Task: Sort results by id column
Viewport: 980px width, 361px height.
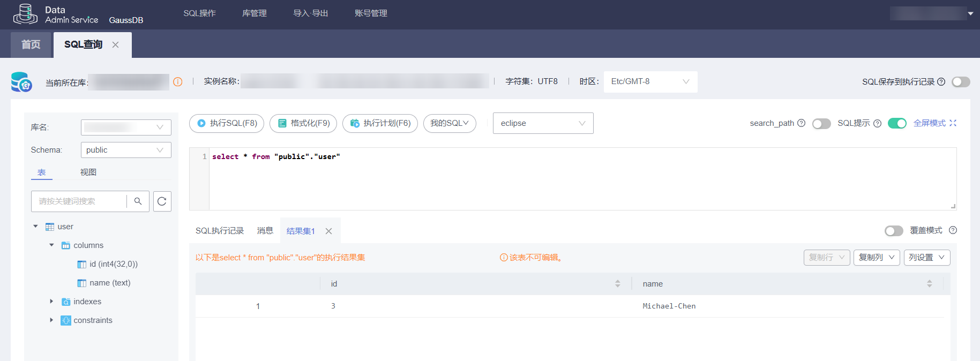Action: tap(618, 284)
